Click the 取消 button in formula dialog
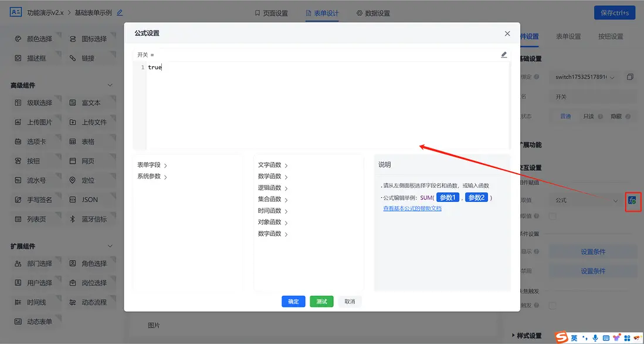644x344 pixels. pos(350,302)
